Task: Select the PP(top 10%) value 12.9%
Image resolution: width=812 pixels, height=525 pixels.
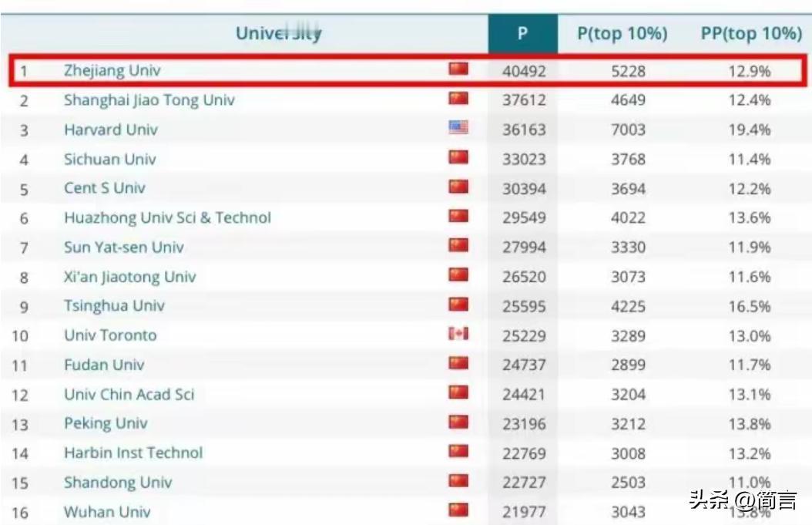Action: click(x=750, y=71)
